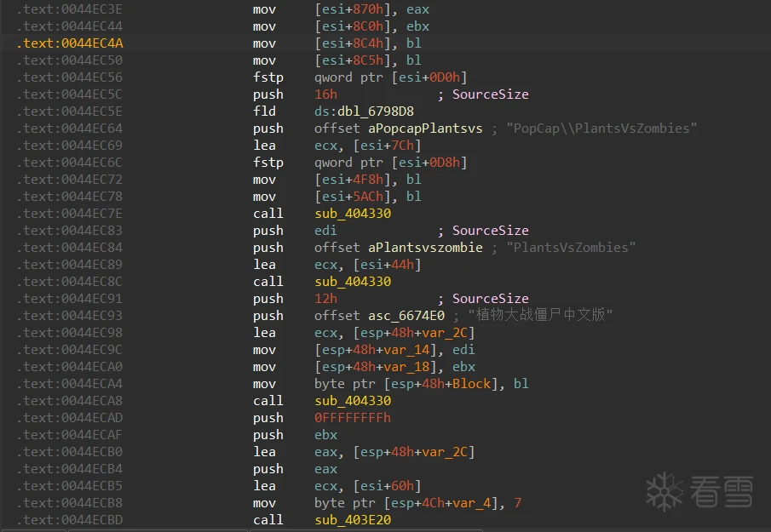This screenshot has height=532, width=771.
Task: Click the operand [esi+8C0h]
Action: point(353,26)
